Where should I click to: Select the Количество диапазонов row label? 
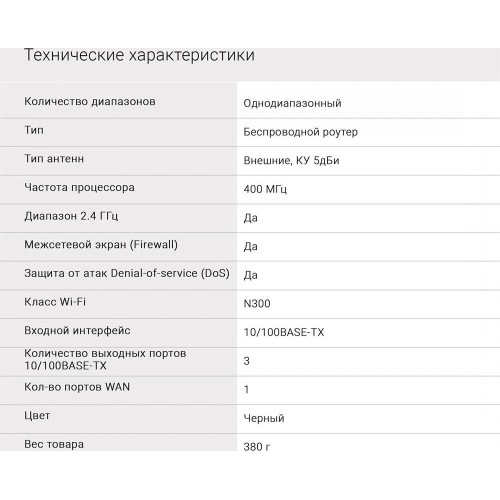click(x=90, y=101)
